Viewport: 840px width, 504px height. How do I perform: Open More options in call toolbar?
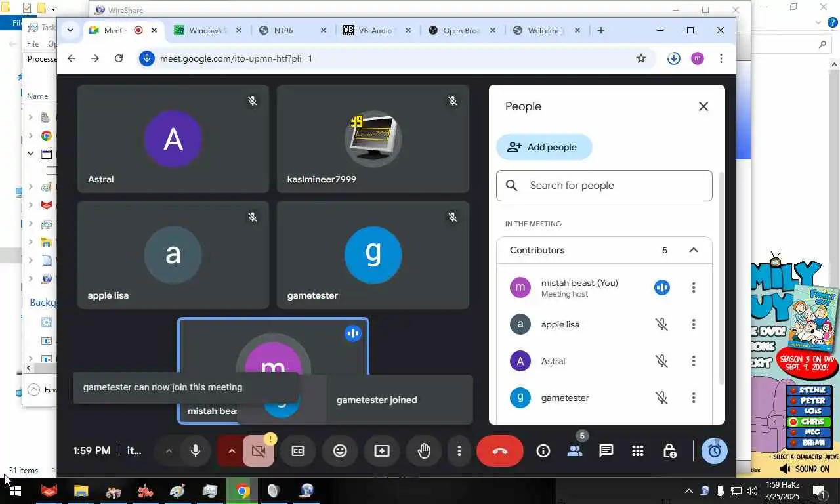pyautogui.click(x=459, y=451)
